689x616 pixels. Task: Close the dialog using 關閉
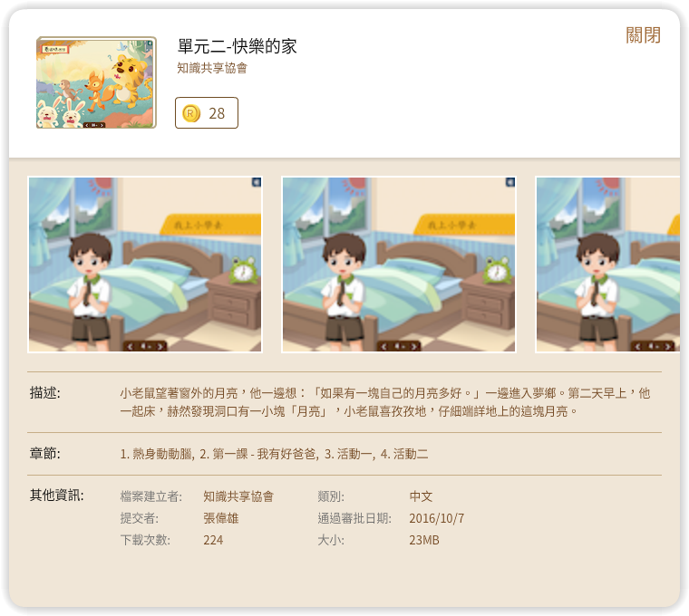coord(644,35)
